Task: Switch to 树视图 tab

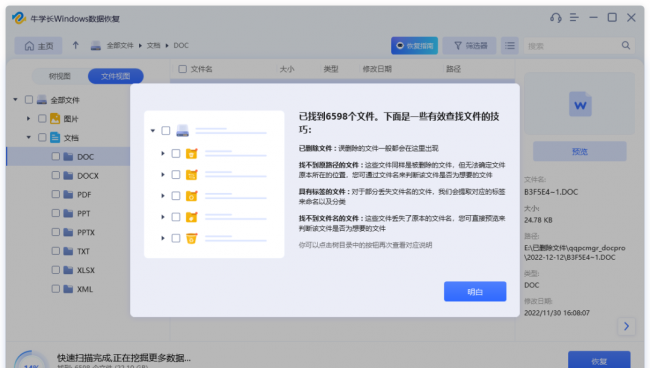Action: tap(60, 76)
